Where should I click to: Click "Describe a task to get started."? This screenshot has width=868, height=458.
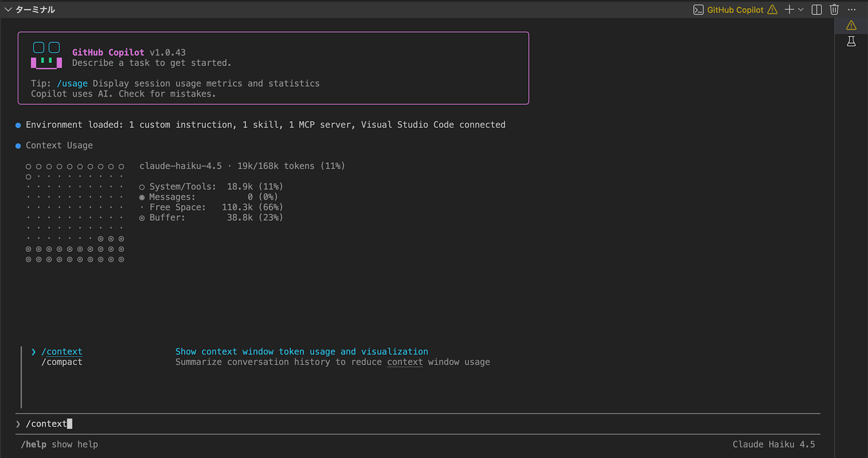pos(151,63)
